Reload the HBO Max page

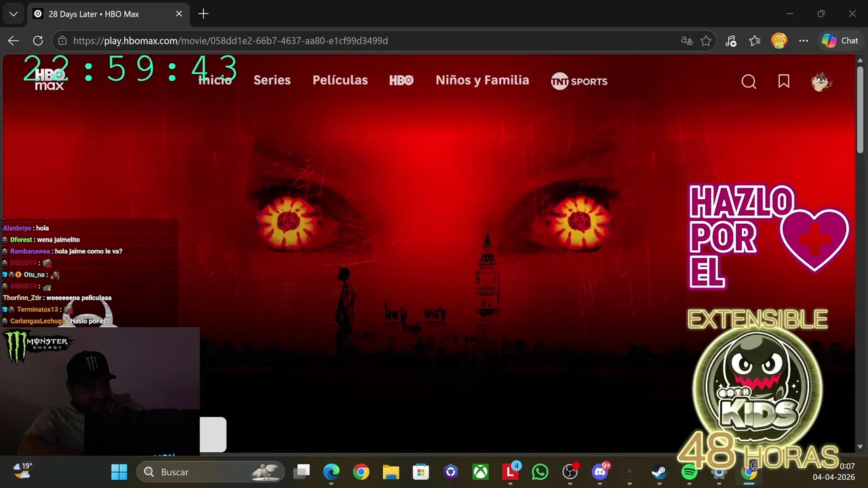[x=38, y=41]
